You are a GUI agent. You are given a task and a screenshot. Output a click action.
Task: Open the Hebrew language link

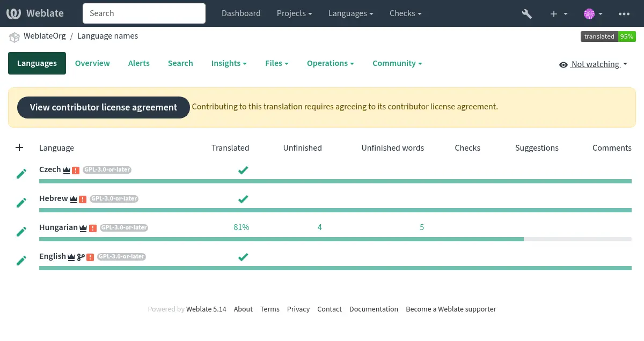54,198
